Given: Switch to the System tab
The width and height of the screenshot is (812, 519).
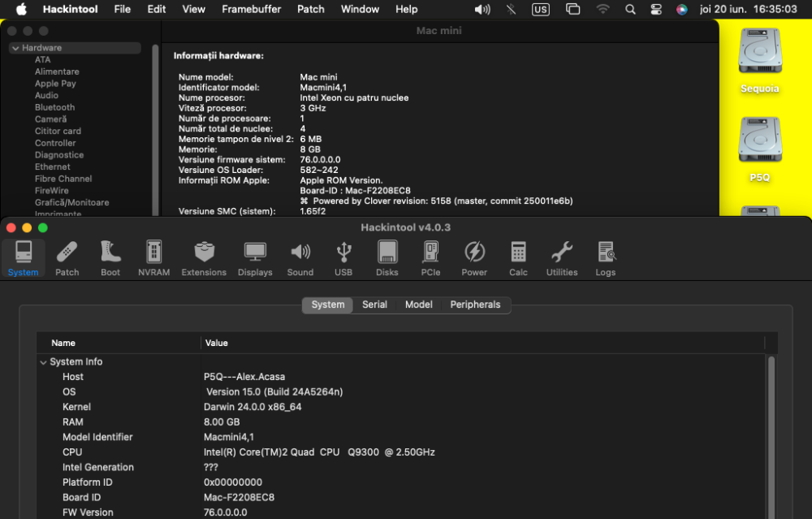Looking at the screenshot, I should click(x=328, y=305).
